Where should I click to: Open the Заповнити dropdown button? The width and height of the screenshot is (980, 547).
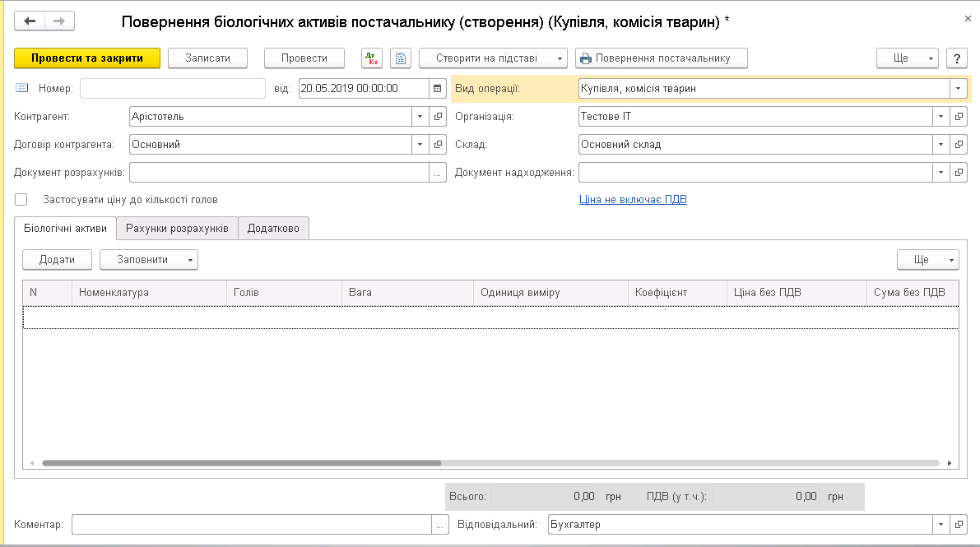(148, 260)
